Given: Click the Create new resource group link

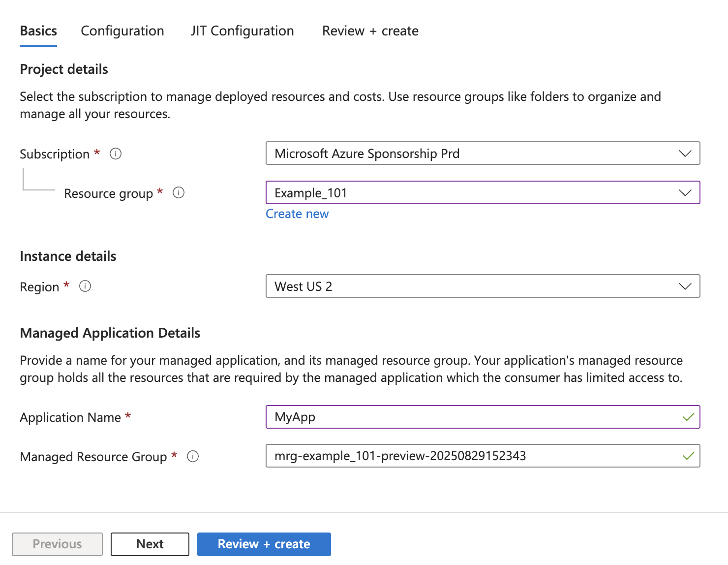Looking at the screenshot, I should pyautogui.click(x=297, y=214).
